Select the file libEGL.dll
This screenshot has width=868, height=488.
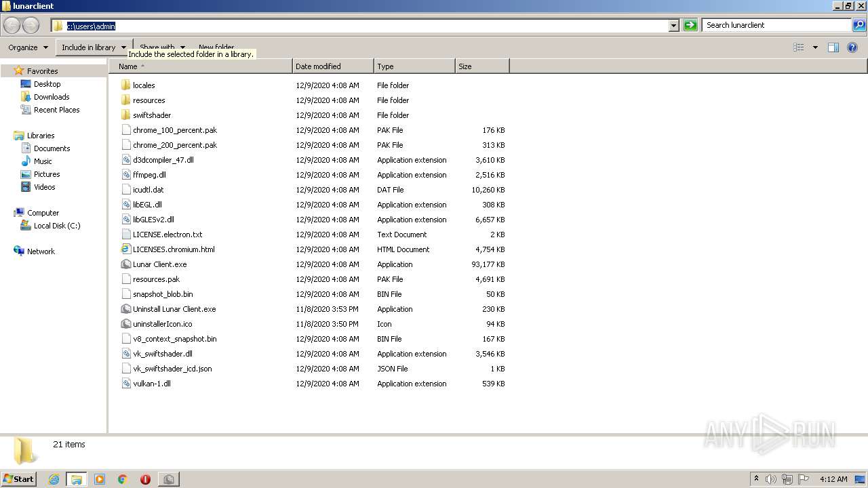tap(147, 205)
